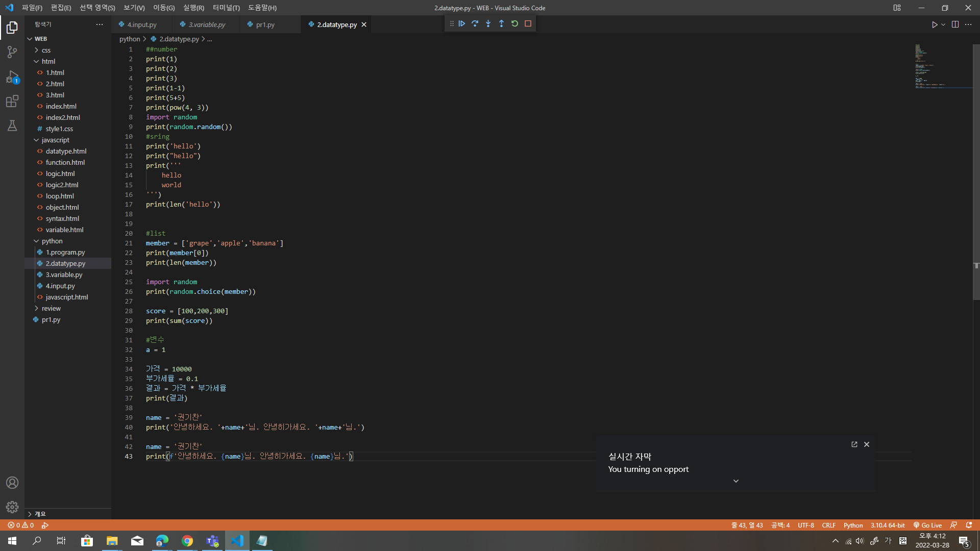This screenshot has height=551, width=980.
Task: Open the file 1.program.py
Action: [x=65, y=252]
